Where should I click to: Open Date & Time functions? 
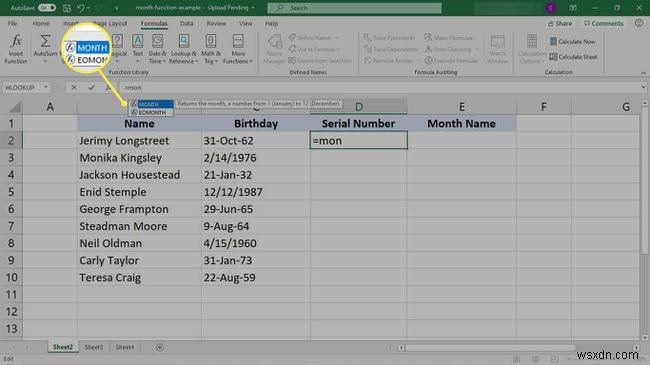coord(158,49)
